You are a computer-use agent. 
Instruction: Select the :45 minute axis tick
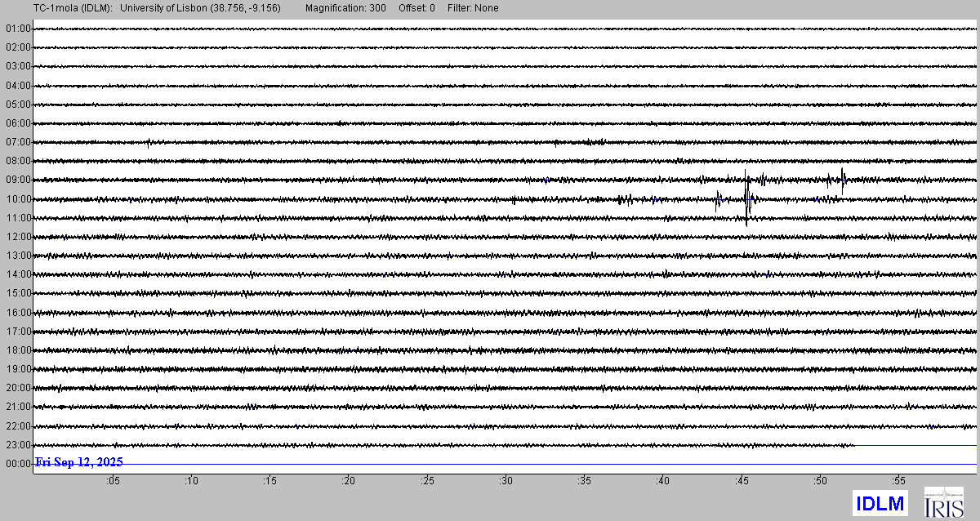pos(742,481)
